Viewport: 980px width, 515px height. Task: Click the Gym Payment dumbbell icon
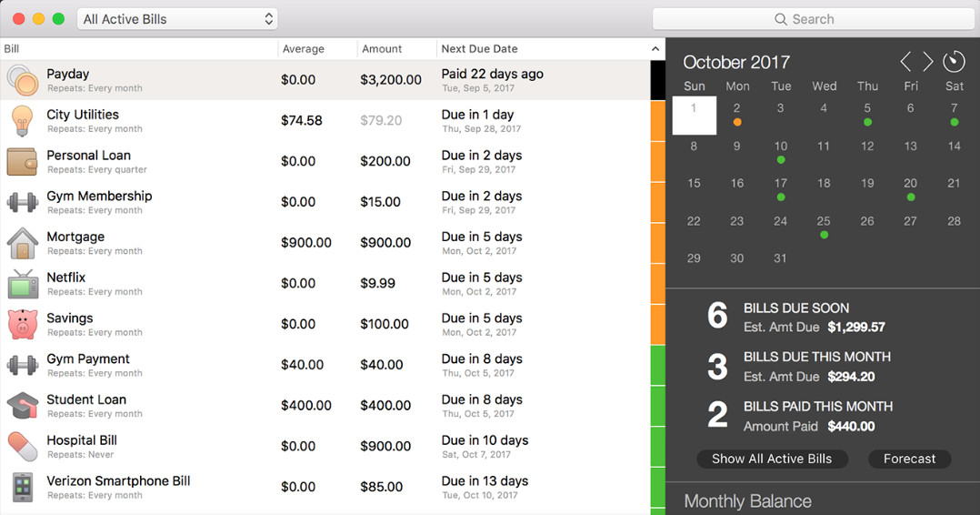[x=23, y=365]
